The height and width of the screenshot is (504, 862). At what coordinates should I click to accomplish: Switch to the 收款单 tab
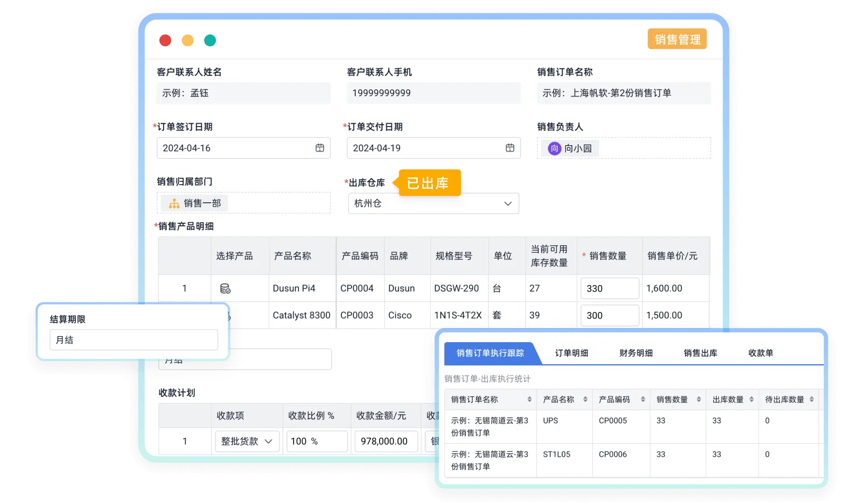point(760,353)
